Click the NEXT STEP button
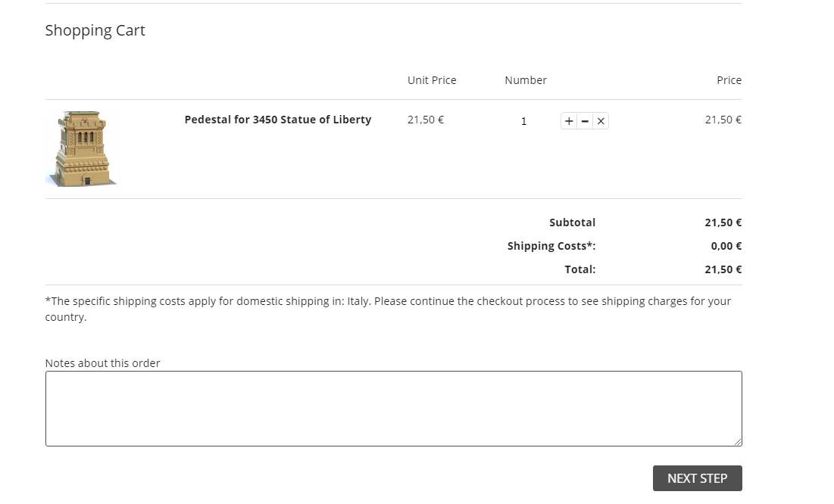The width and height of the screenshot is (834, 504). (x=697, y=478)
